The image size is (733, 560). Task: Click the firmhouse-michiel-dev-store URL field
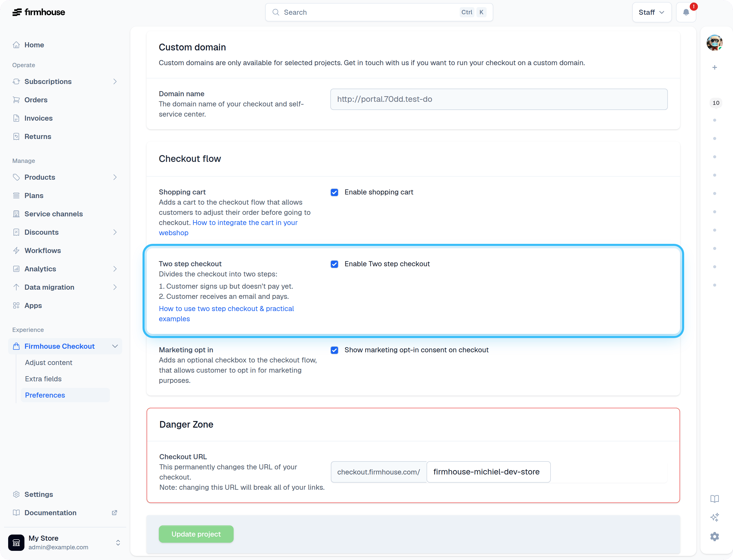point(488,472)
